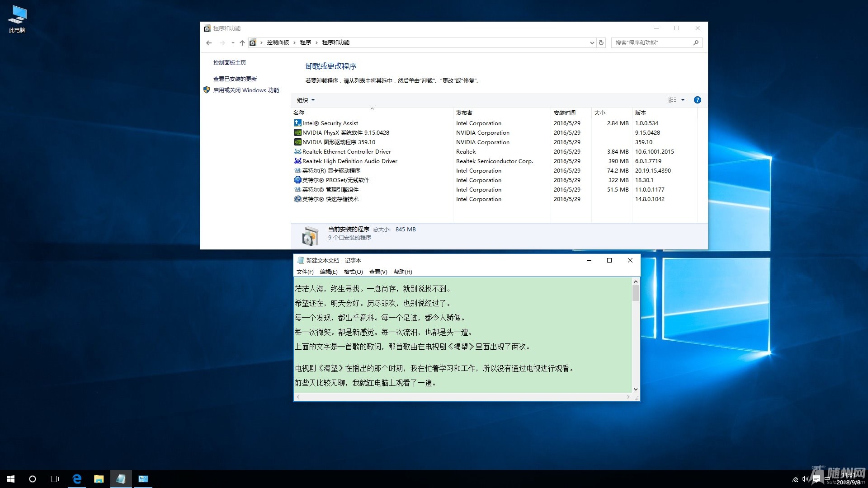This screenshot has width=868, height=488.
Task: Open Microsoft Edge from the taskbar
Action: 77,479
